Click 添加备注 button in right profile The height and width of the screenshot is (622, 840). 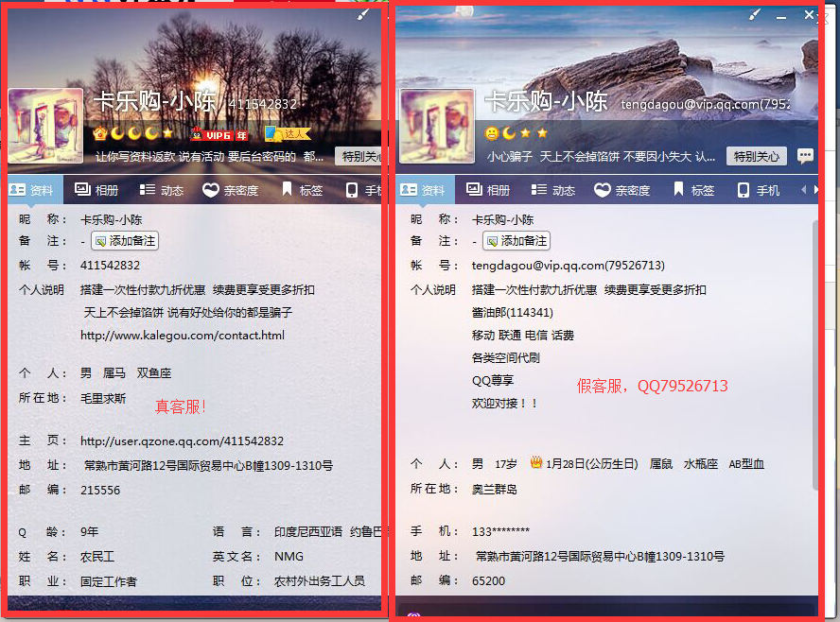[x=516, y=241]
